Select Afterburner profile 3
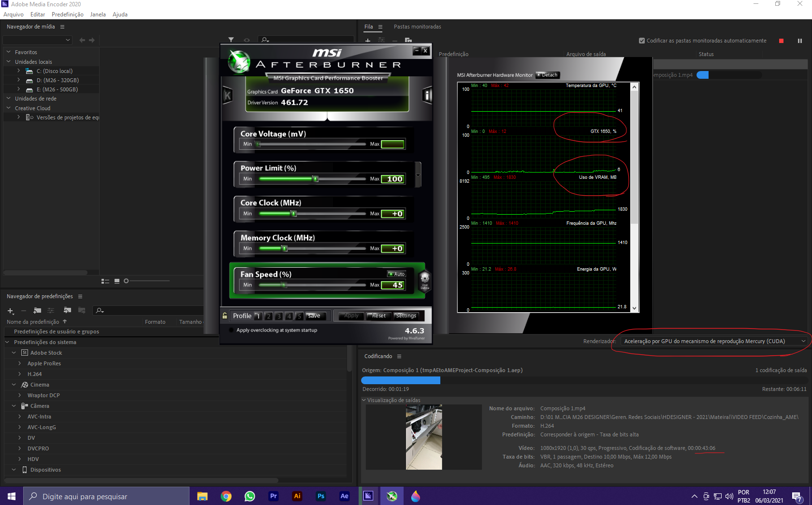The width and height of the screenshot is (812, 505). [x=279, y=316]
